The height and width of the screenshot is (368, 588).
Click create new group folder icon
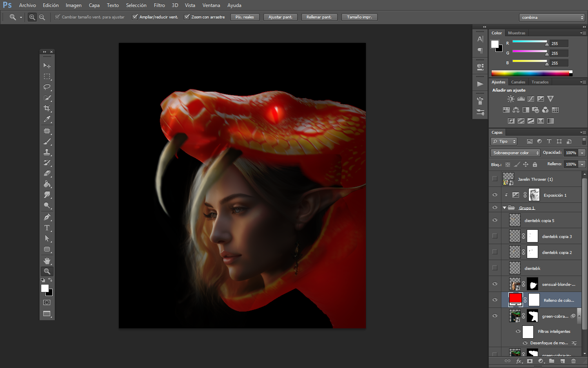click(552, 361)
